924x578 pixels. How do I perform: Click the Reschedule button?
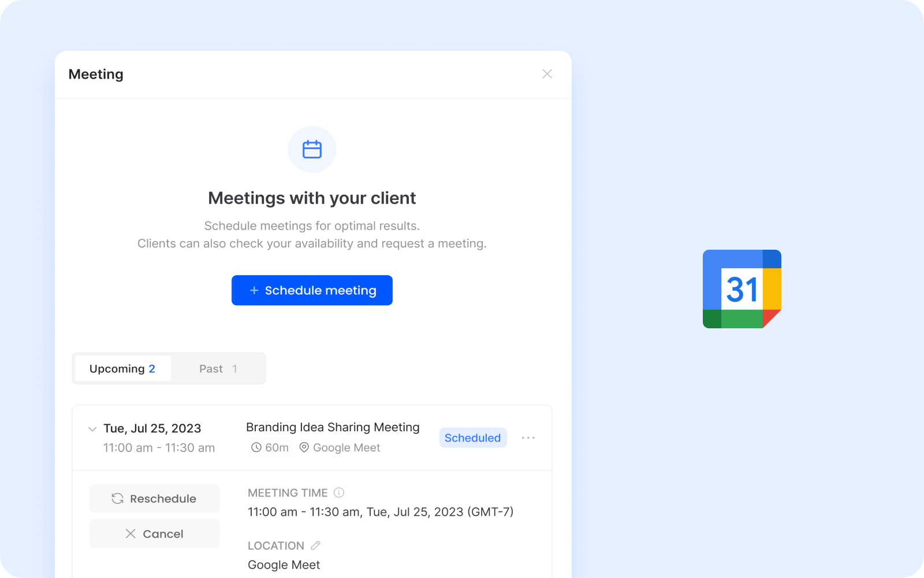154,498
